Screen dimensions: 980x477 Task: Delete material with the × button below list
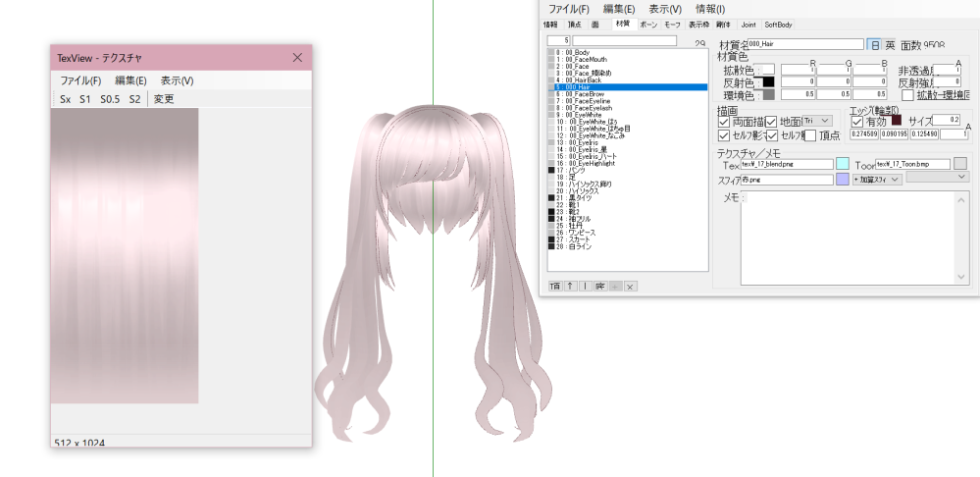pos(630,287)
